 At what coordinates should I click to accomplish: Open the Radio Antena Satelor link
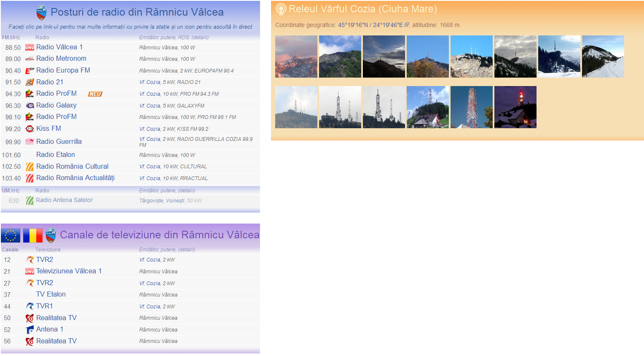[x=64, y=200]
